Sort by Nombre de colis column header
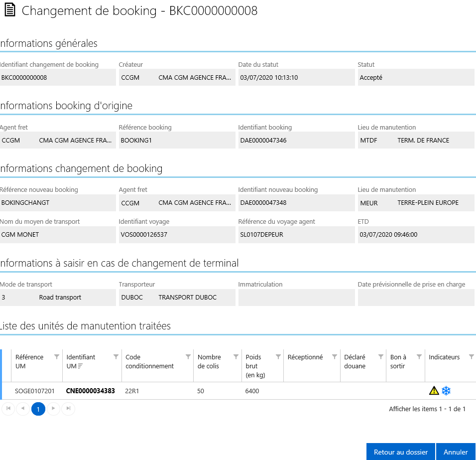 [209, 361]
